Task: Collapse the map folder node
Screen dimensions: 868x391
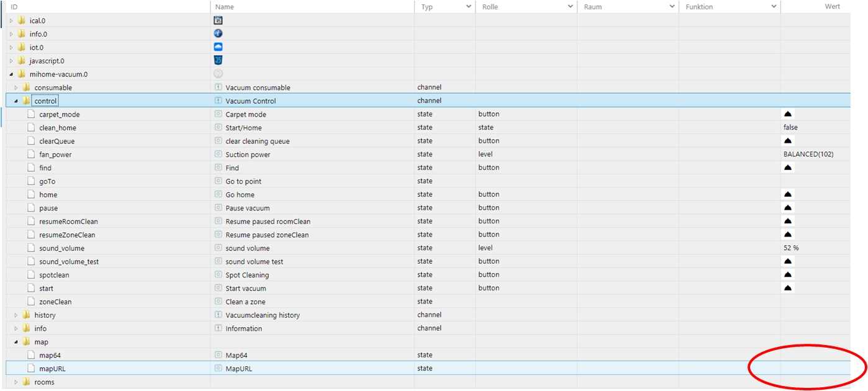Action: tap(17, 342)
